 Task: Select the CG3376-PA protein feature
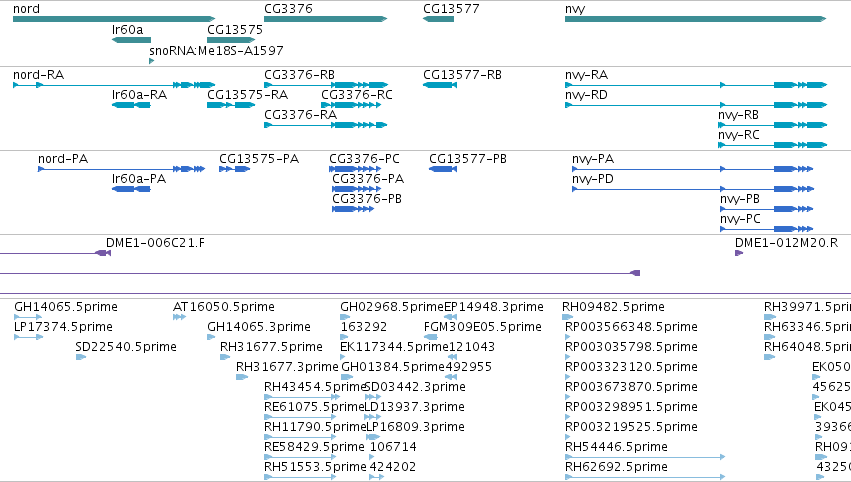click(357, 189)
